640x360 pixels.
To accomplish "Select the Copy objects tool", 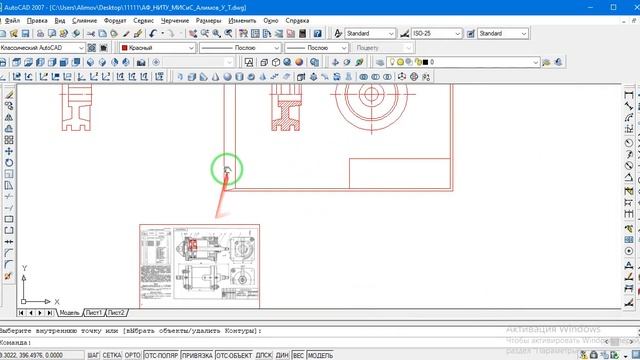I will [9, 106].
